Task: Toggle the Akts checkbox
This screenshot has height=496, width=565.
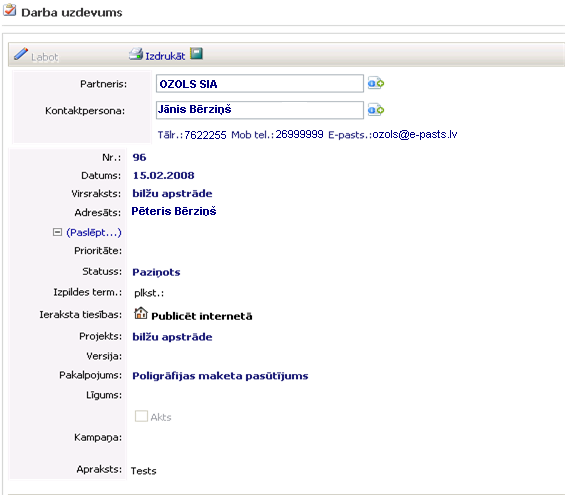Action: pyautogui.click(x=141, y=416)
